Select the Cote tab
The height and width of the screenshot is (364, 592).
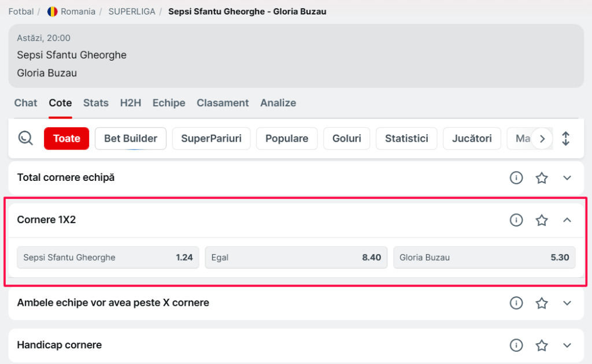pyautogui.click(x=60, y=103)
